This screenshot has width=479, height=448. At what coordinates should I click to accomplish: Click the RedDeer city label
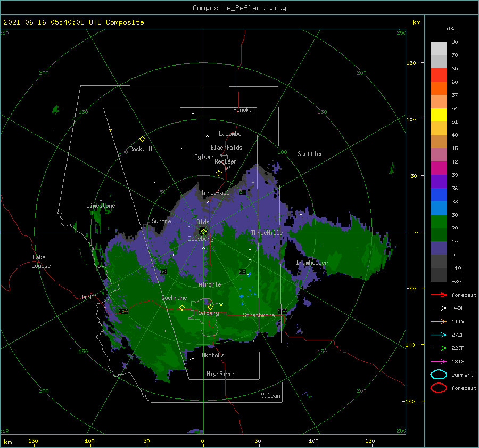point(226,161)
